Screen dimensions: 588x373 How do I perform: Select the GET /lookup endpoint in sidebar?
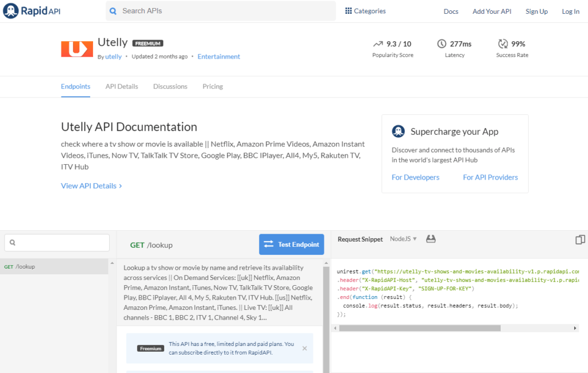point(54,266)
